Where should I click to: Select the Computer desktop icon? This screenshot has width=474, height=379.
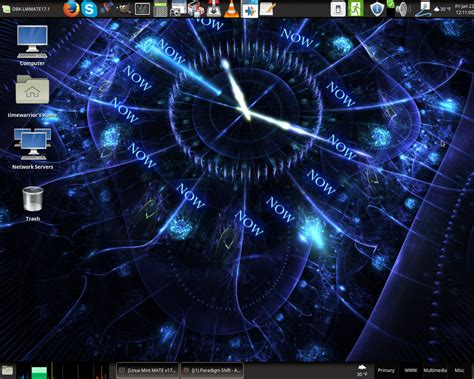point(32,46)
